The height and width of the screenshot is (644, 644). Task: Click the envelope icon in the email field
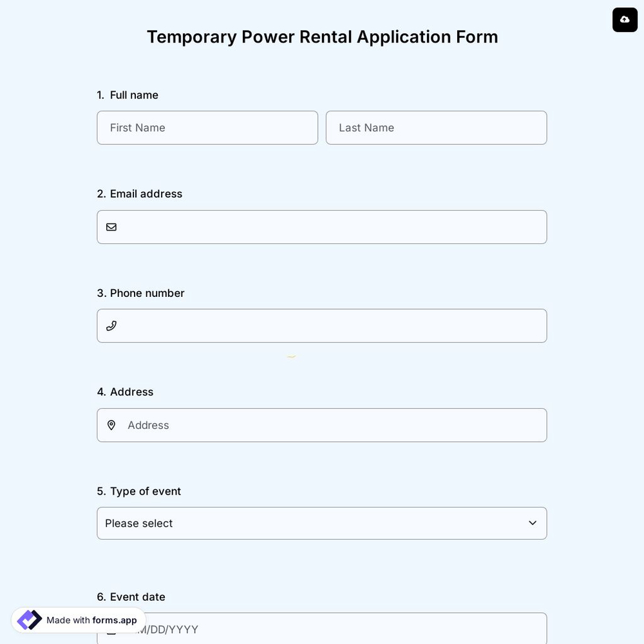(x=110, y=225)
